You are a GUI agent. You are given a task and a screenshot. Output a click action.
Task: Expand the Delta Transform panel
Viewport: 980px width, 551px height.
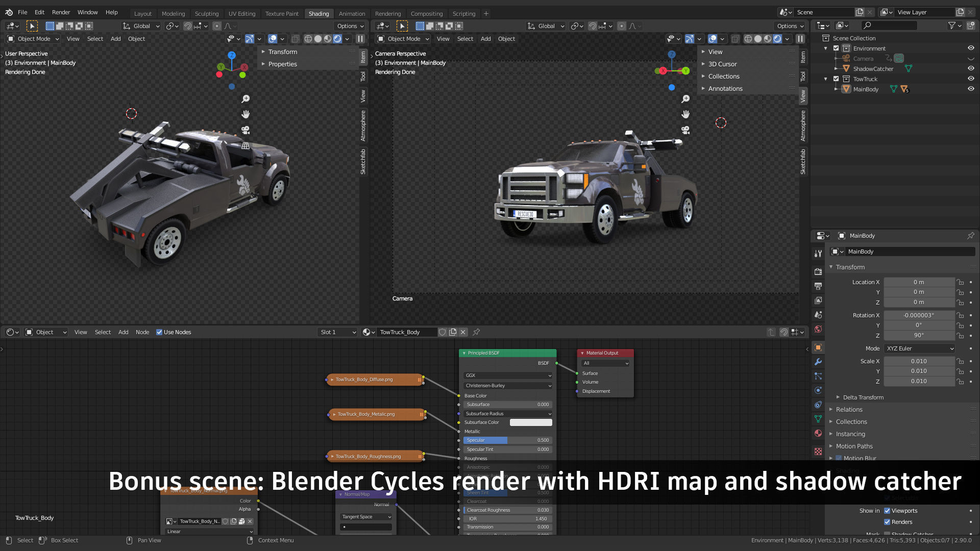tap(863, 397)
